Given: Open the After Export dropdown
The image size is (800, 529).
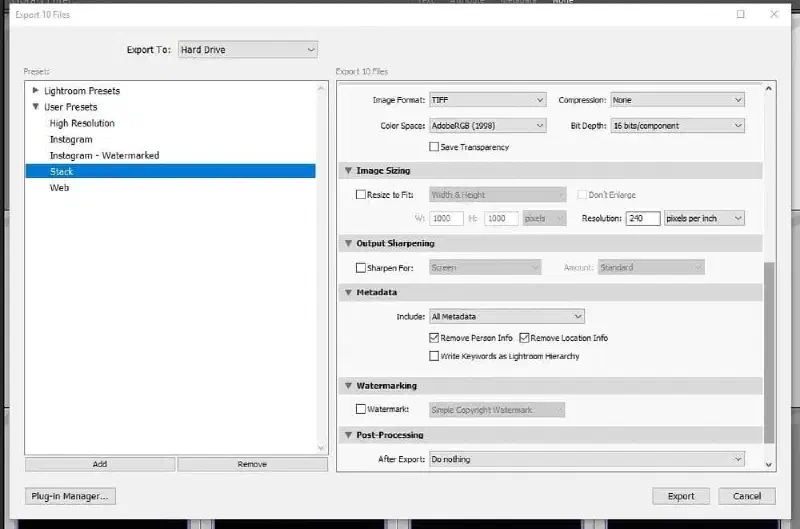Looking at the screenshot, I should pos(587,459).
